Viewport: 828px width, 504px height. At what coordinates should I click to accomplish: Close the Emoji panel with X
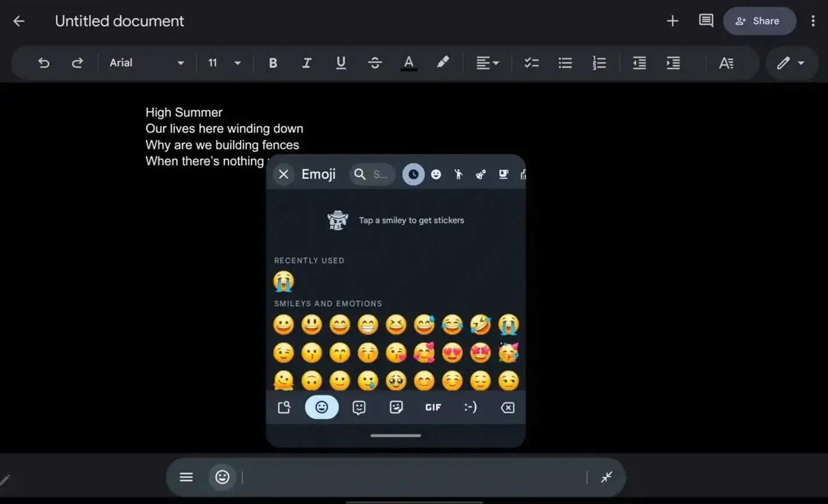click(283, 174)
